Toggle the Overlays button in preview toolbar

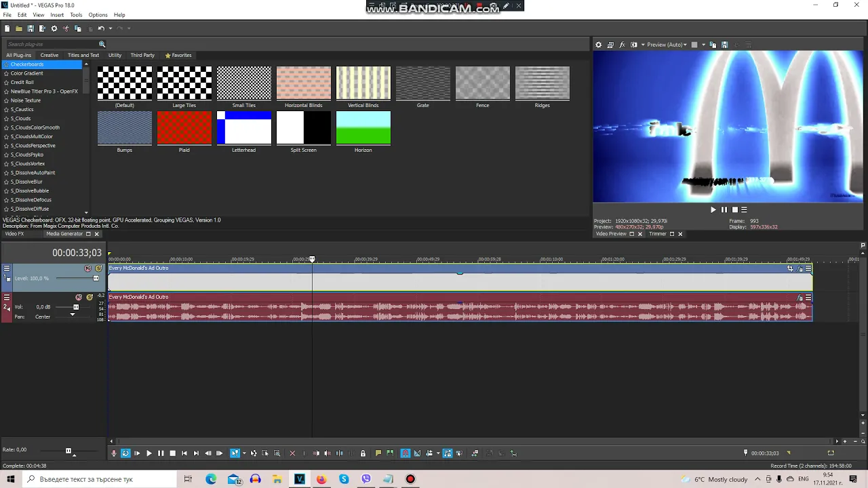[694, 45]
